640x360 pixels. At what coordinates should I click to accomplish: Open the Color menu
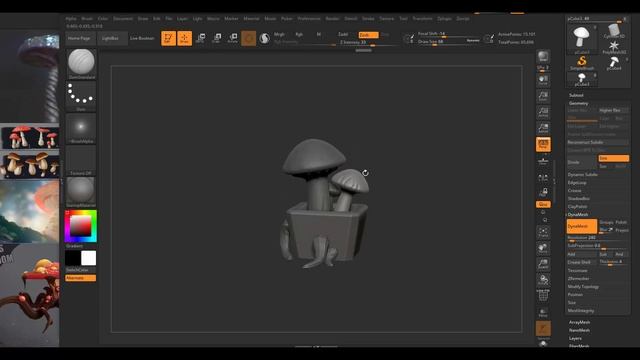pyautogui.click(x=103, y=19)
